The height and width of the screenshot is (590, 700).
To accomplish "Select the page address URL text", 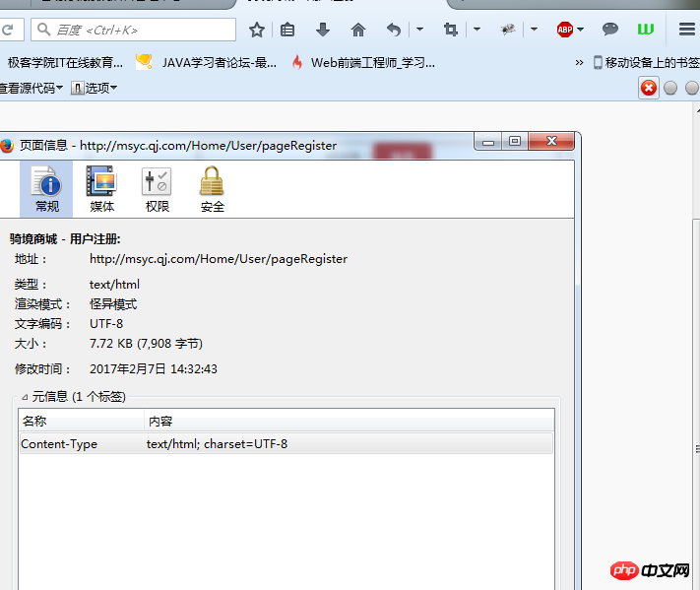I will pos(219,259).
